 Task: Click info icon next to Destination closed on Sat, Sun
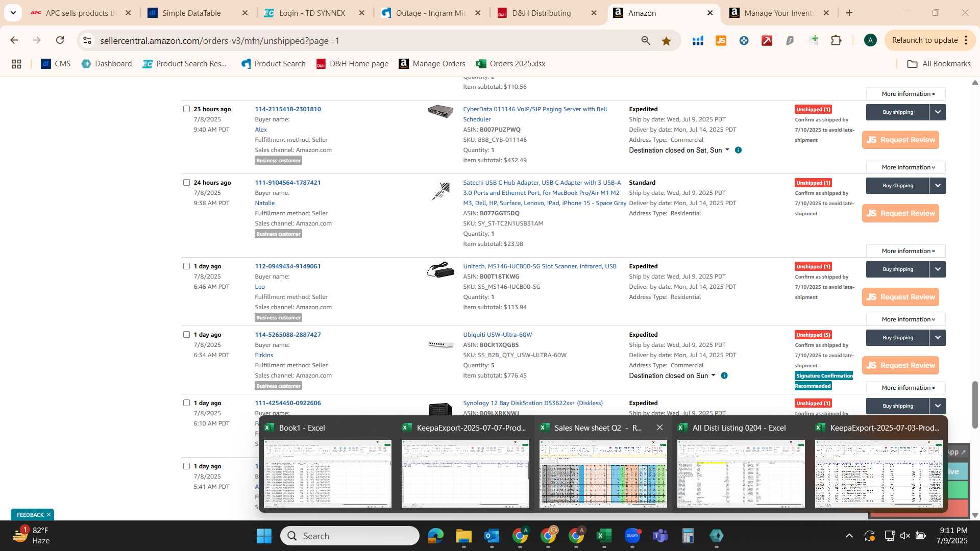[738, 150]
